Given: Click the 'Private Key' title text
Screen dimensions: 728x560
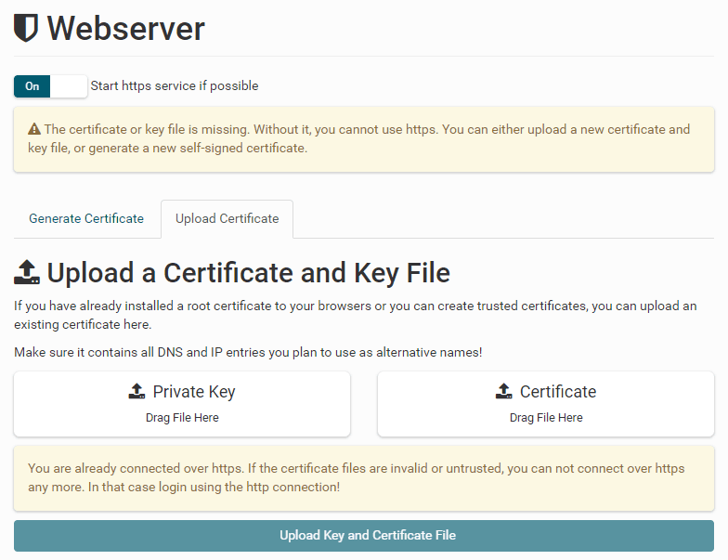Looking at the screenshot, I should [194, 392].
